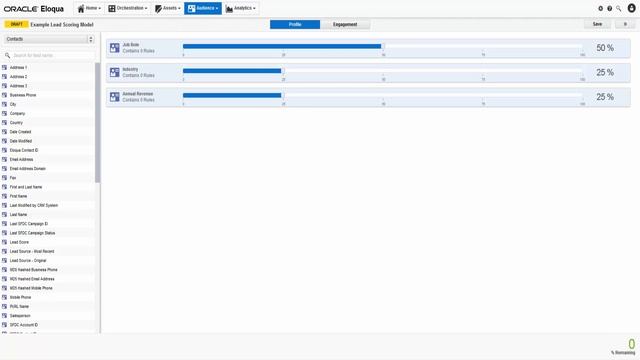Click the First Name field icon
Image resolution: width=640 pixels, height=360 pixels.
pos(4,196)
